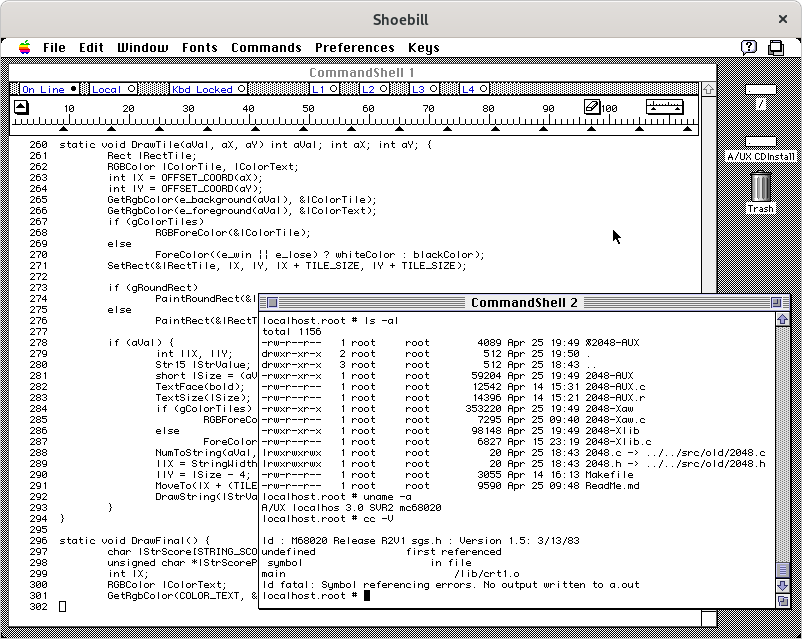Click the '%2048-AUX' file name

coord(612,343)
